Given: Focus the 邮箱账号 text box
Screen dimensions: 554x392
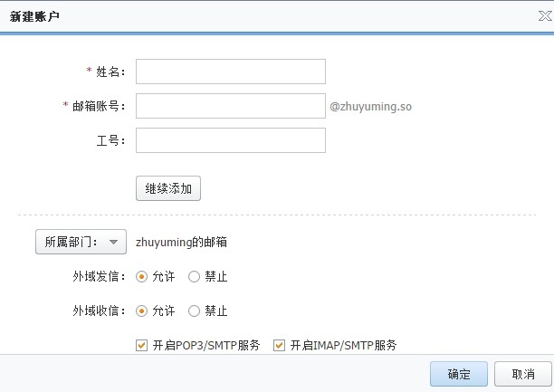Looking at the screenshot, I should (x=230, y=106).
